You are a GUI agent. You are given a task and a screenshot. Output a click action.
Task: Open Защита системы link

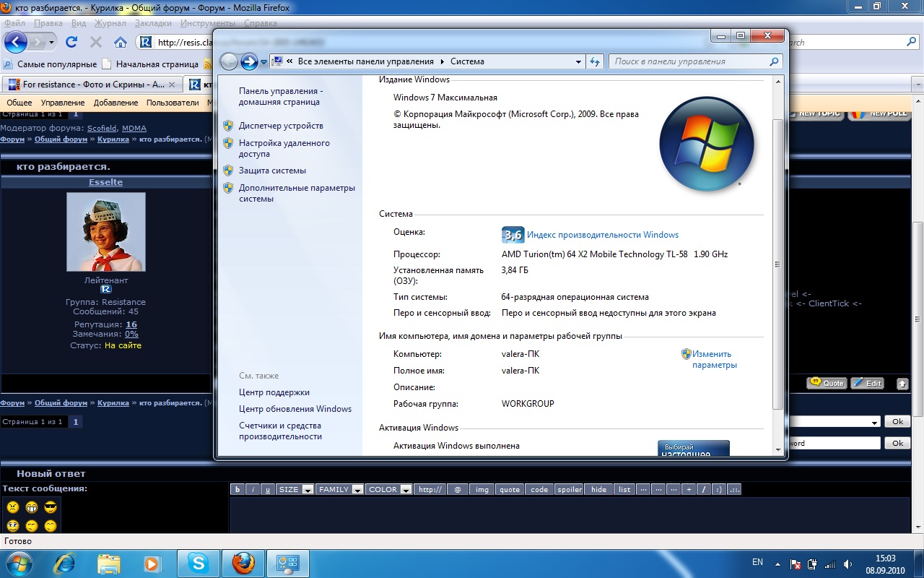272,171
